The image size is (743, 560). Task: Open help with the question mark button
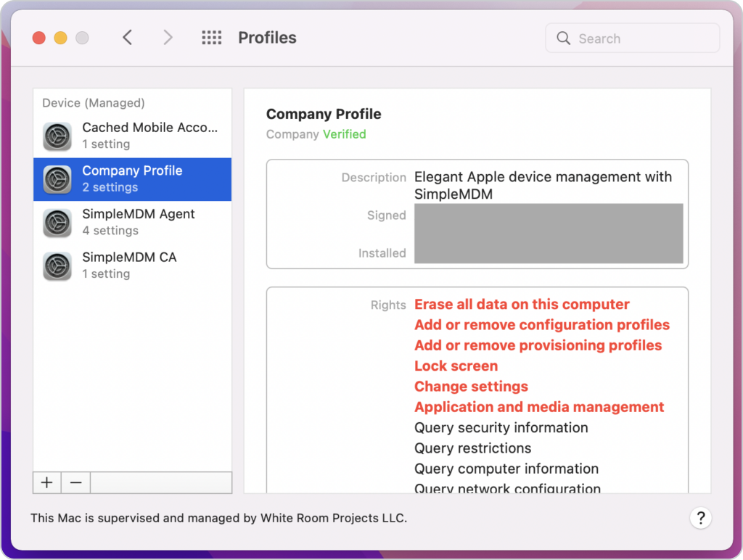click(700, 518)
